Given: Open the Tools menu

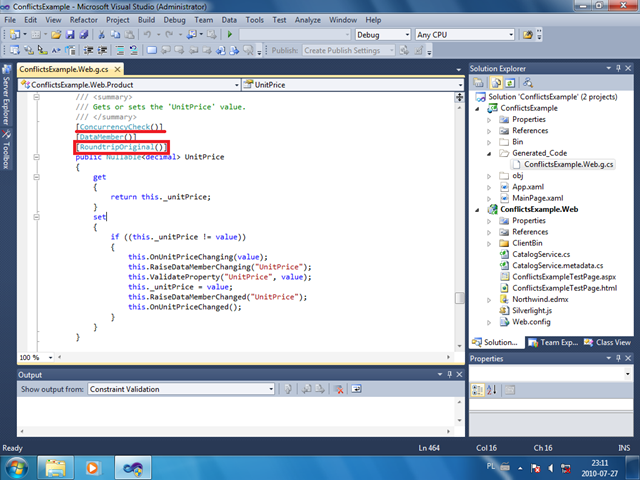Looking at the screenshot, I should (x=254, y=20).
